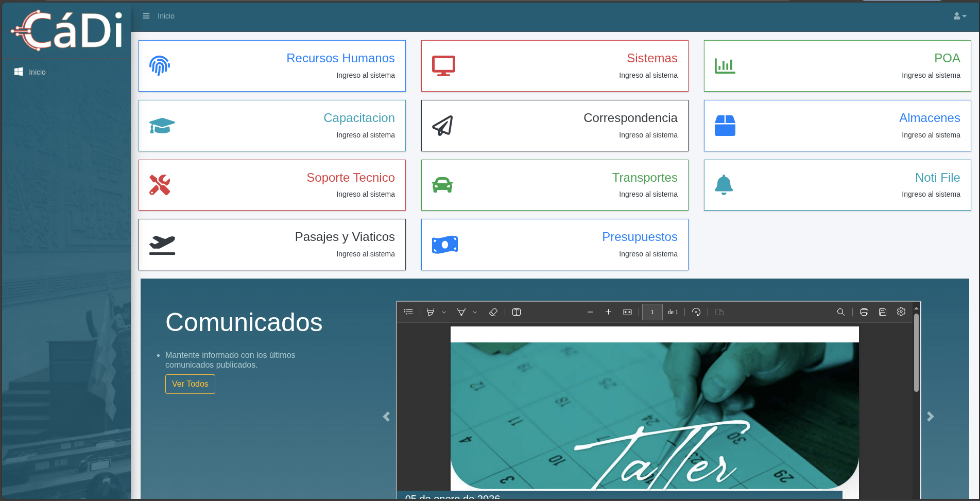Screen dimensions: 980x501
Task: Open the Soporte Tecnico system link
Action: 351,178
